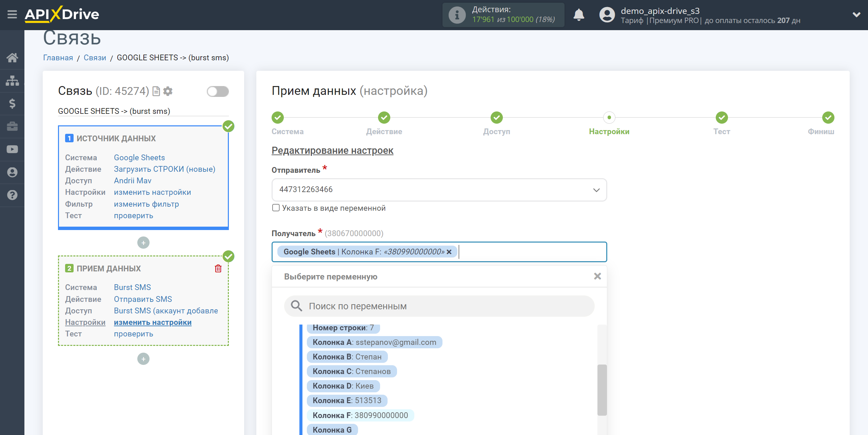Viewport: 868px width, 435px height.
Task: Open connections sitemap sidebar icon
Action: pyautogui.click(x=12, y=81)
